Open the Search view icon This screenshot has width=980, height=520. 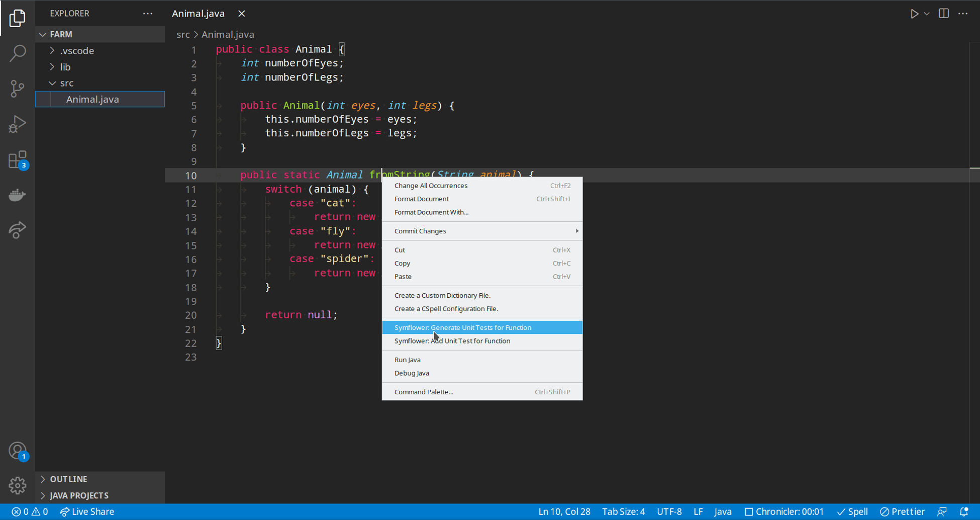(18, 53)
